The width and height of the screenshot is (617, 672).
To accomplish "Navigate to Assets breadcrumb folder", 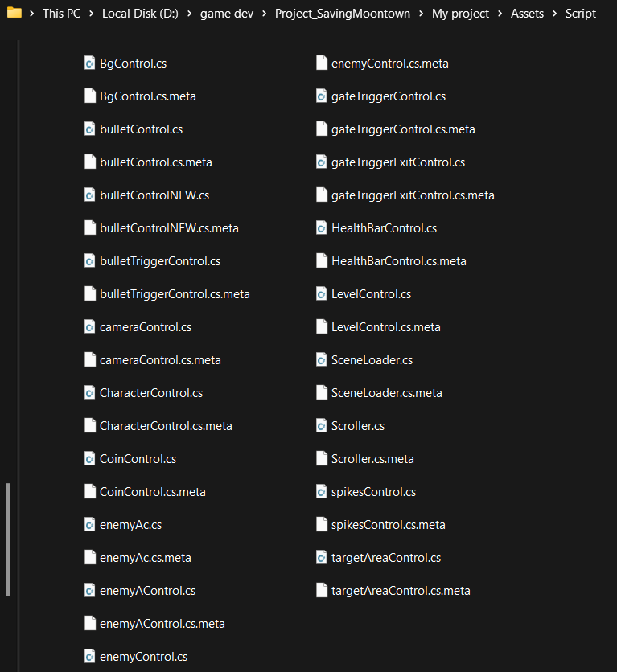I will 527,14.
